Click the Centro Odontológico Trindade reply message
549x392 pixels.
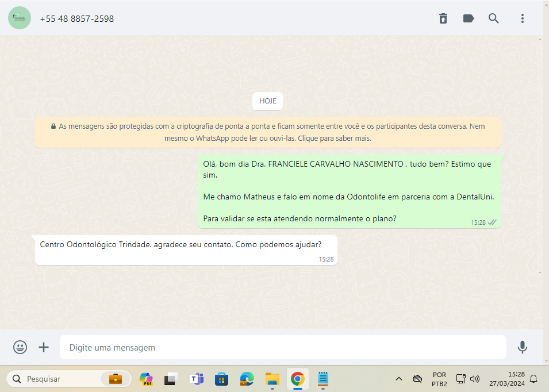tap(186, 250)
